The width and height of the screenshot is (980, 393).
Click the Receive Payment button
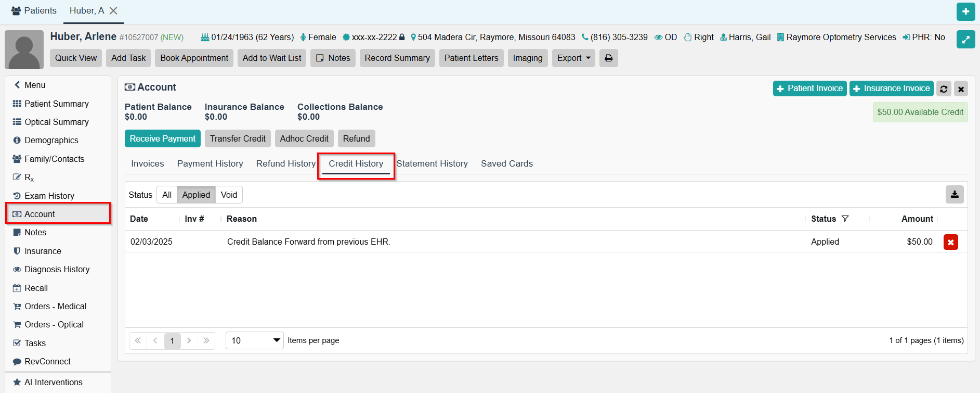click(162, 138)
